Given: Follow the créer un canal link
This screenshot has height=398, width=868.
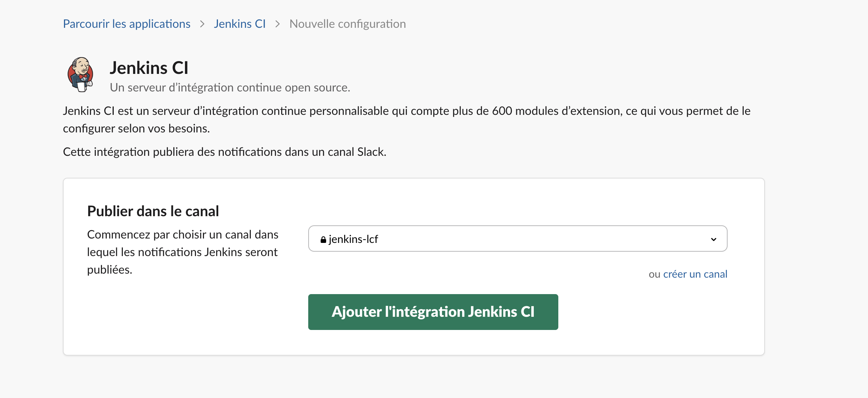Looking at the screenshot, I should 695,274.
